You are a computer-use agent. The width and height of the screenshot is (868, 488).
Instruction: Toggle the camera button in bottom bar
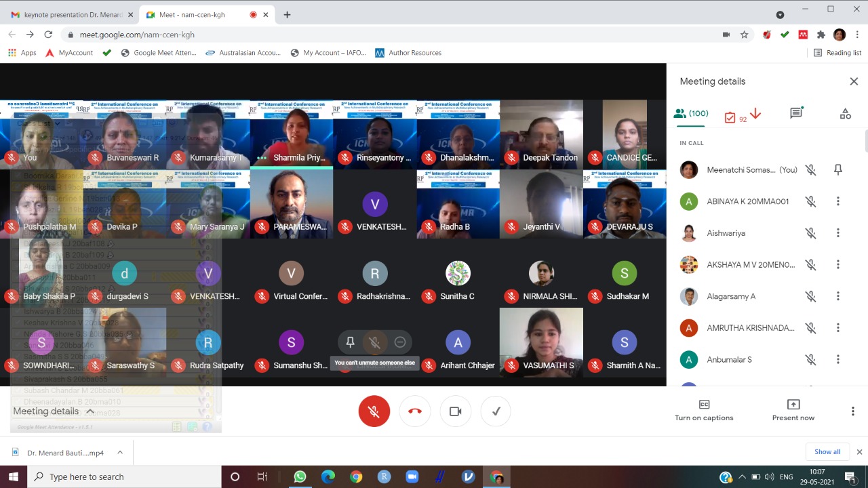pos(456,411)
